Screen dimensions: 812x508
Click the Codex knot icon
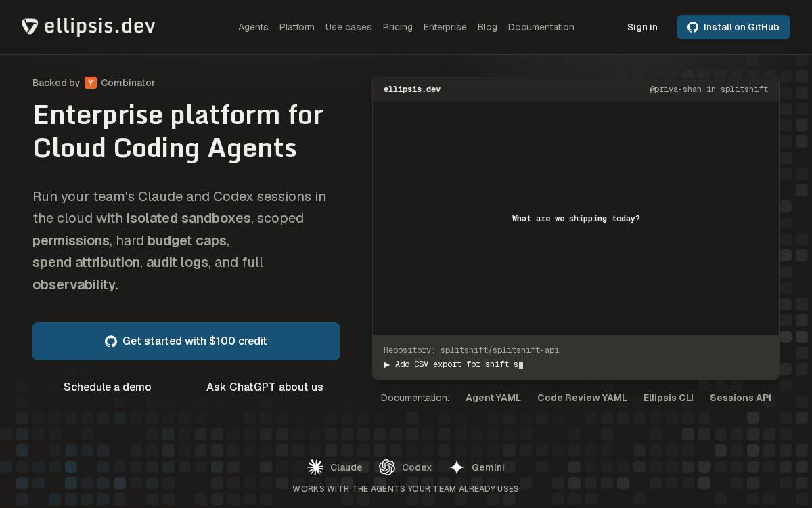pyautogui.click(x=387, y=467)
